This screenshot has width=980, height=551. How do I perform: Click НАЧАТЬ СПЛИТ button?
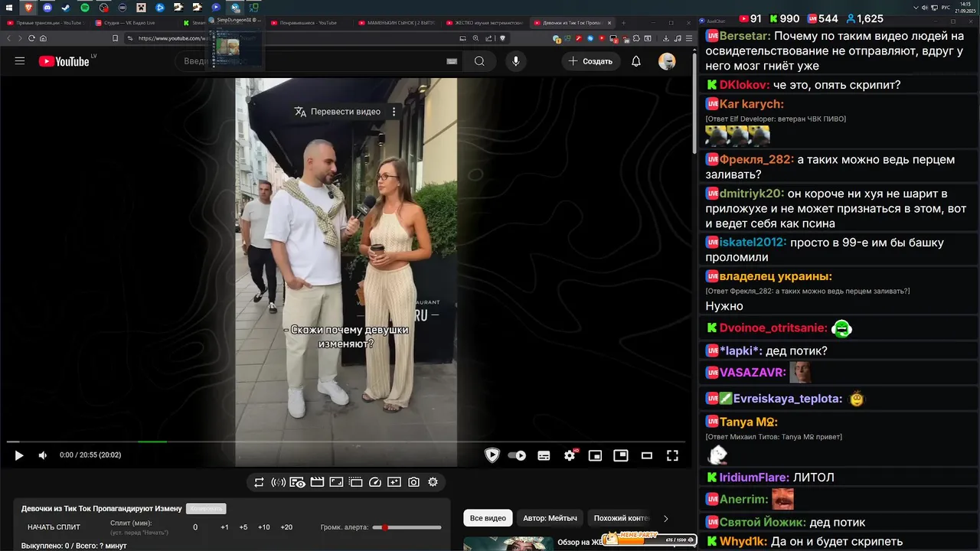click(x=54, y=527)
